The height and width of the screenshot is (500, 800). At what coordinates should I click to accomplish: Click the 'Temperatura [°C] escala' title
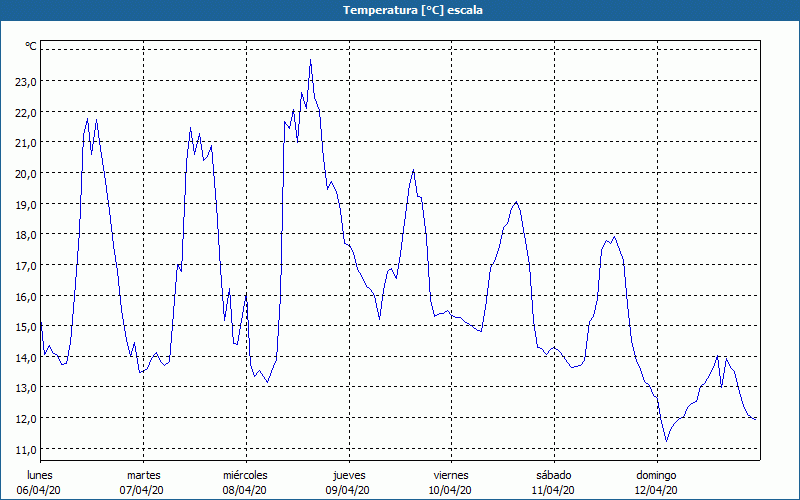tap(413, 10)
